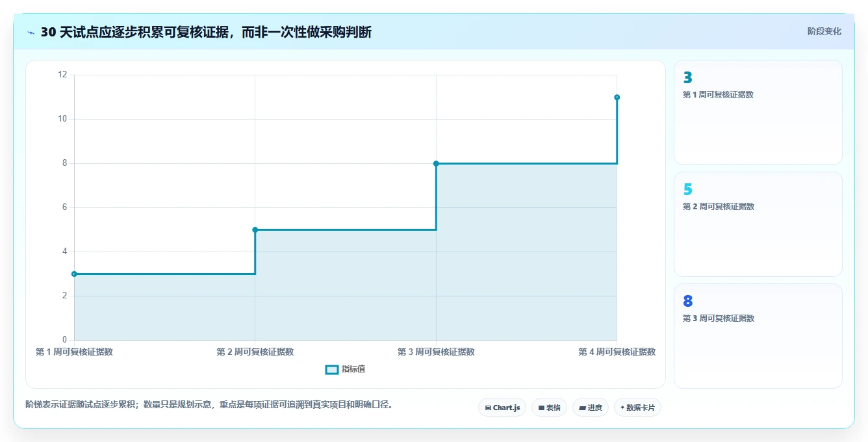Viewport: 868px width, 442px height.
Task: Select the 进度 chip
Action: pyautogui.click(x=591, y=408)
